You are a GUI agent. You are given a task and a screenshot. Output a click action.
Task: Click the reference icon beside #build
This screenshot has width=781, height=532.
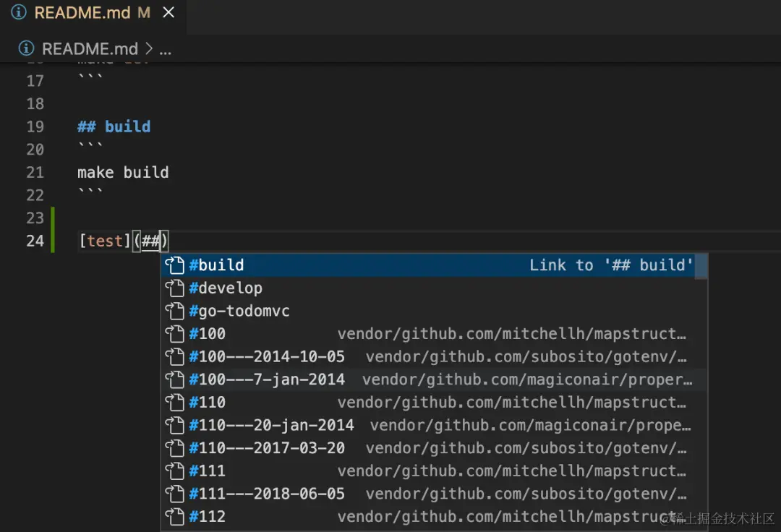[175, 265]
